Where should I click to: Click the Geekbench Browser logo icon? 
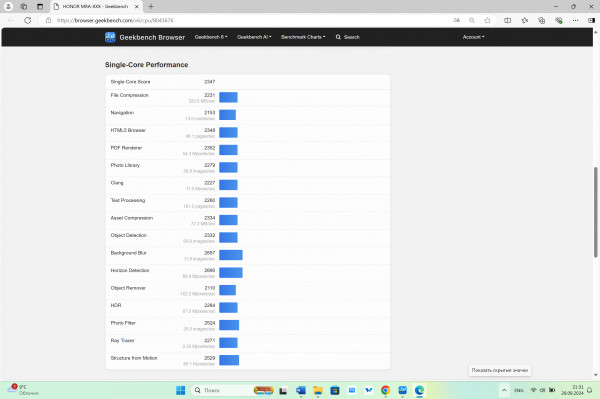(x=110, y=37)
